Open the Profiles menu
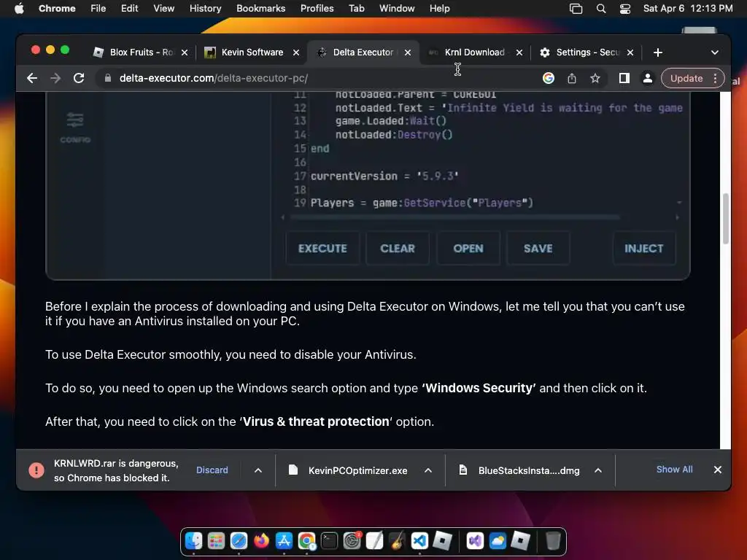 (317, 9)
